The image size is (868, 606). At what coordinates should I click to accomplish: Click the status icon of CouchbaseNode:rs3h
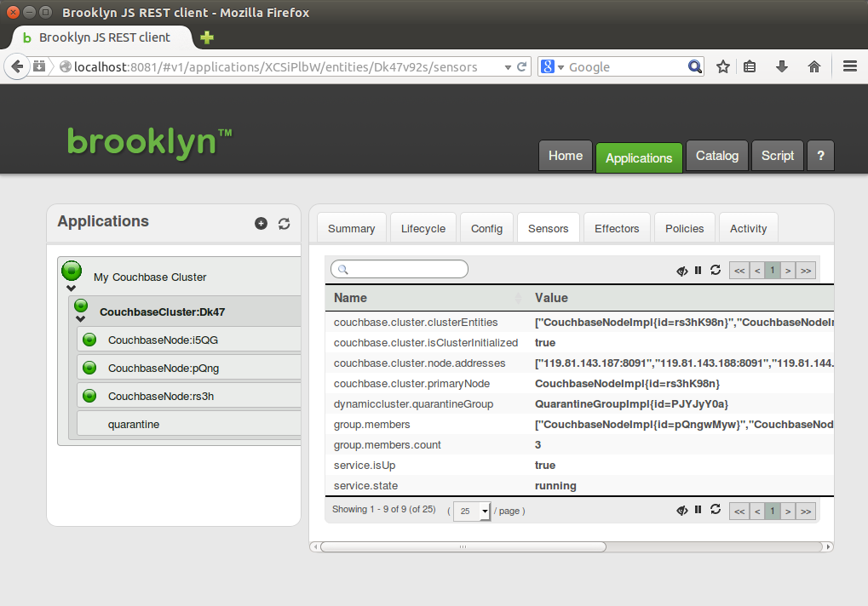89,396
